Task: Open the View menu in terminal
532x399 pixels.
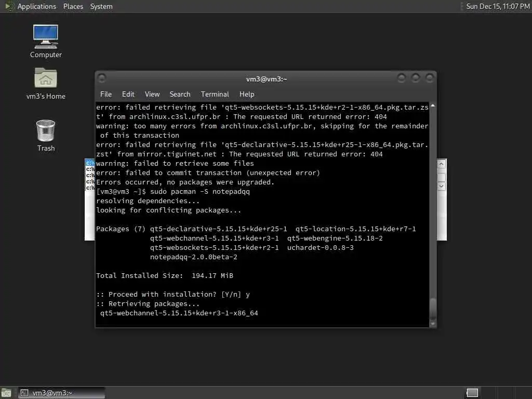Action: [x=152, y=95]
